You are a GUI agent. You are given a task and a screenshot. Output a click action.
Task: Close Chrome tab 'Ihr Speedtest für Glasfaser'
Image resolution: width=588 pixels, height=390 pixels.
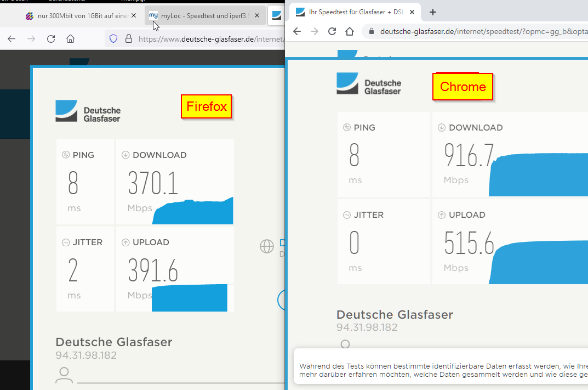(x=412, y=12)
